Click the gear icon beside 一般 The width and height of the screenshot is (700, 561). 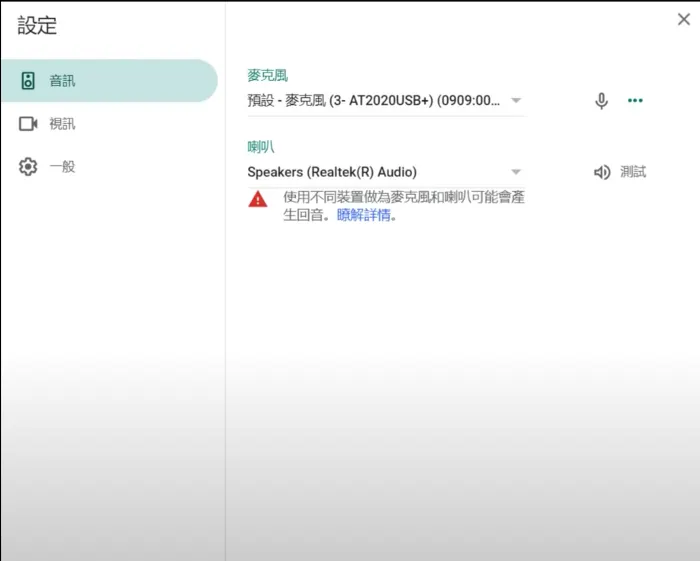click(28, 166)
